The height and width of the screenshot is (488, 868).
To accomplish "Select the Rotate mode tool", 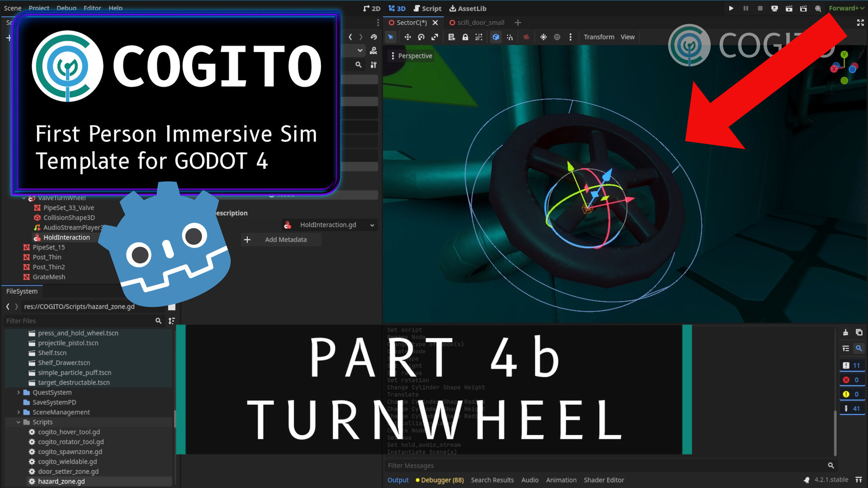I will click(x=421, y=37).
